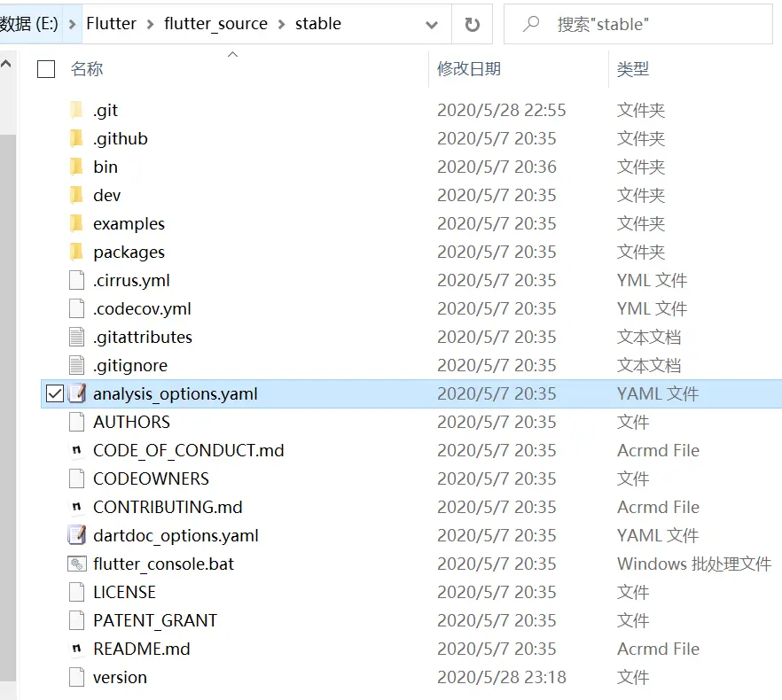Click the LICENSE file icon

(76, 592)
